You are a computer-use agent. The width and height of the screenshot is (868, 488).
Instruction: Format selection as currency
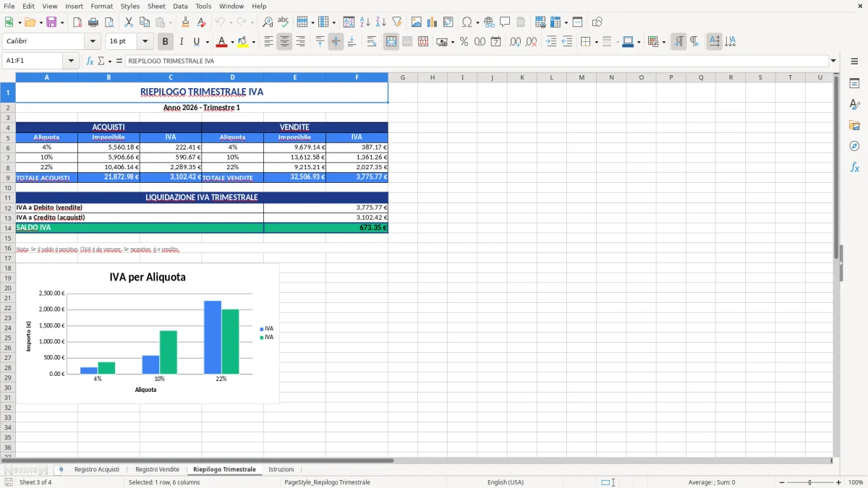tap(441, 42)
